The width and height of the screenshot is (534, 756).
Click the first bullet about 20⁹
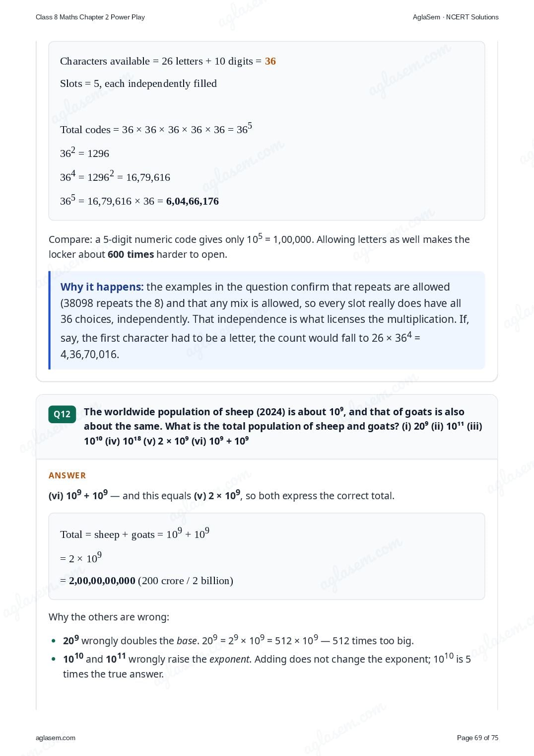238,640
